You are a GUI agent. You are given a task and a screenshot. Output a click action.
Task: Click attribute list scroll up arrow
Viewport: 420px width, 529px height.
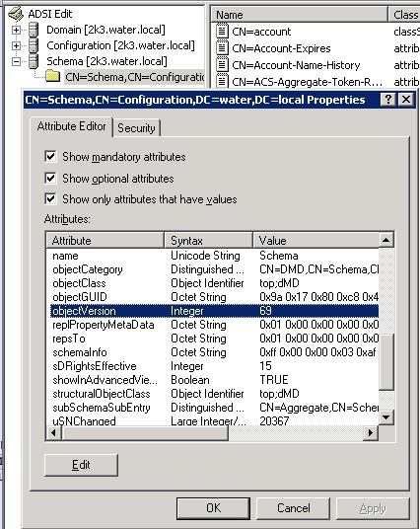(x=386, y=240)
